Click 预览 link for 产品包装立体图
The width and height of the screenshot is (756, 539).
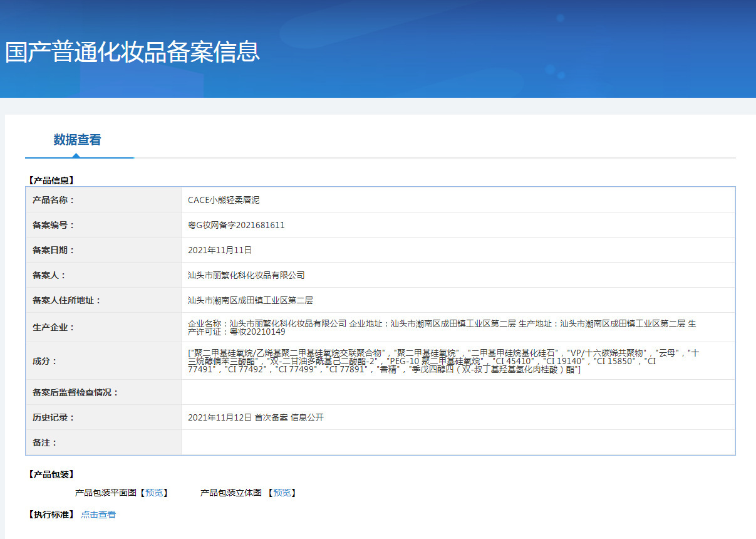282,493
